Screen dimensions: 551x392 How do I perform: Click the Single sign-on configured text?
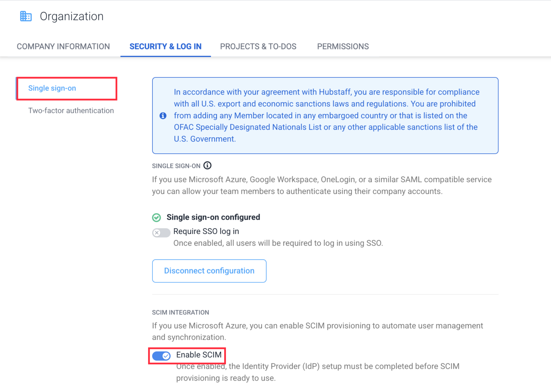pos(213,217)
